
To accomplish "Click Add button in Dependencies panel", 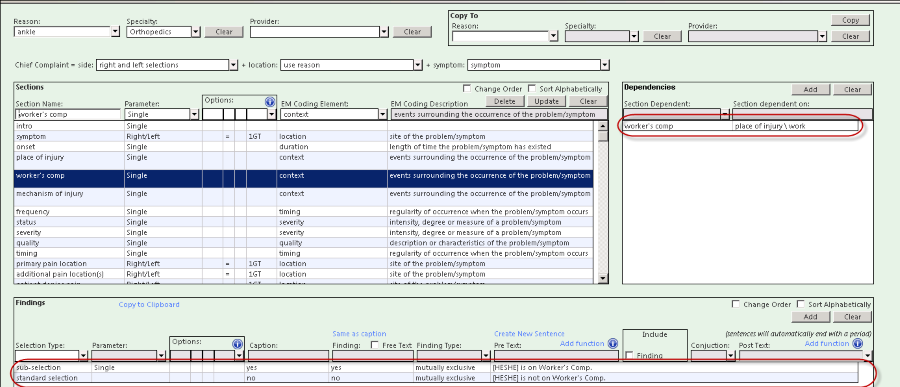I will coord(810,90).
